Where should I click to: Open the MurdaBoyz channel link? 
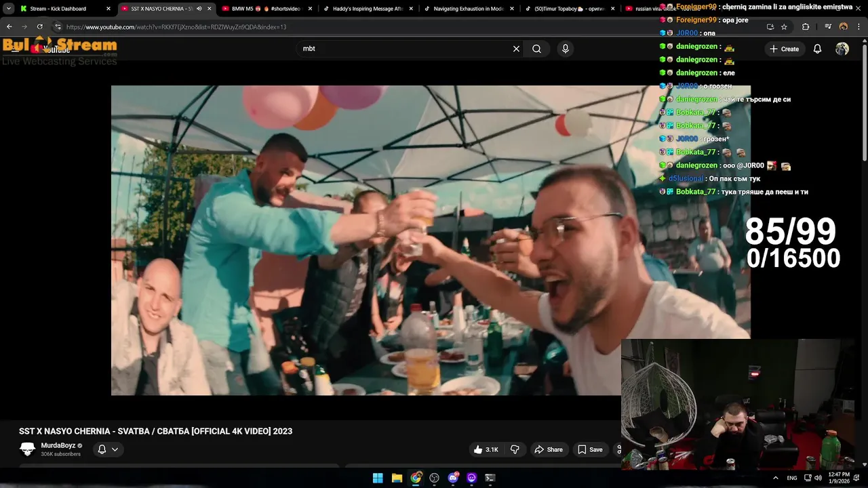point(58,445)
